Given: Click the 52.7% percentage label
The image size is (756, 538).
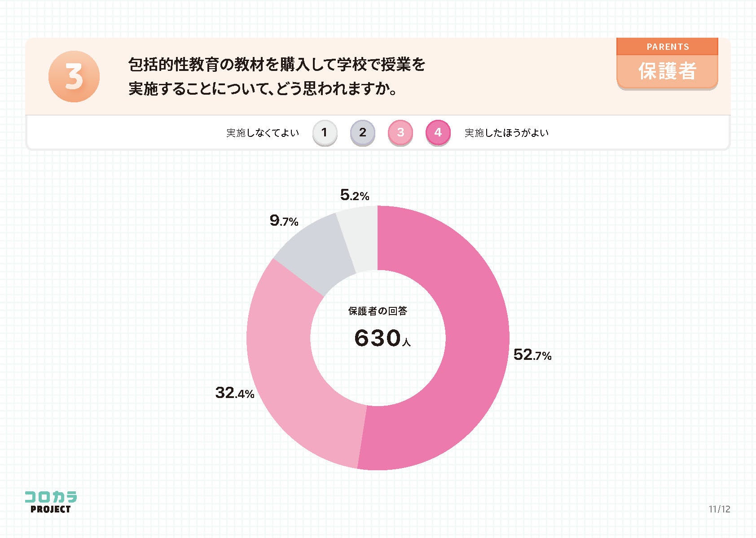Looking at the screenshot, I should click(532, 355).
